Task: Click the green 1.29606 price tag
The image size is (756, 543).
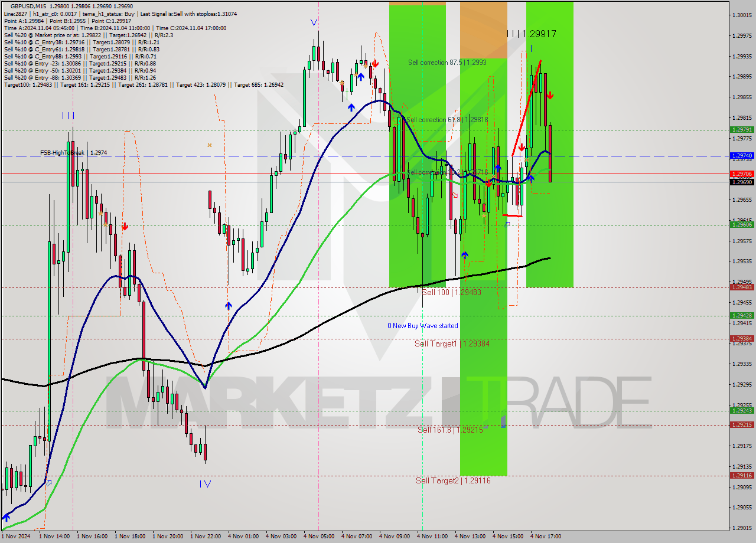Action: (x=742, y=224)
